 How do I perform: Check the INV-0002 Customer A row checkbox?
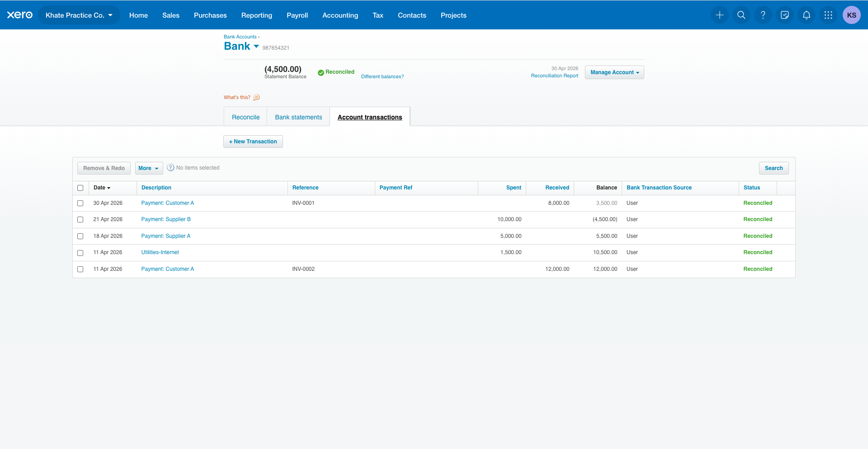(x=80, y=269)
